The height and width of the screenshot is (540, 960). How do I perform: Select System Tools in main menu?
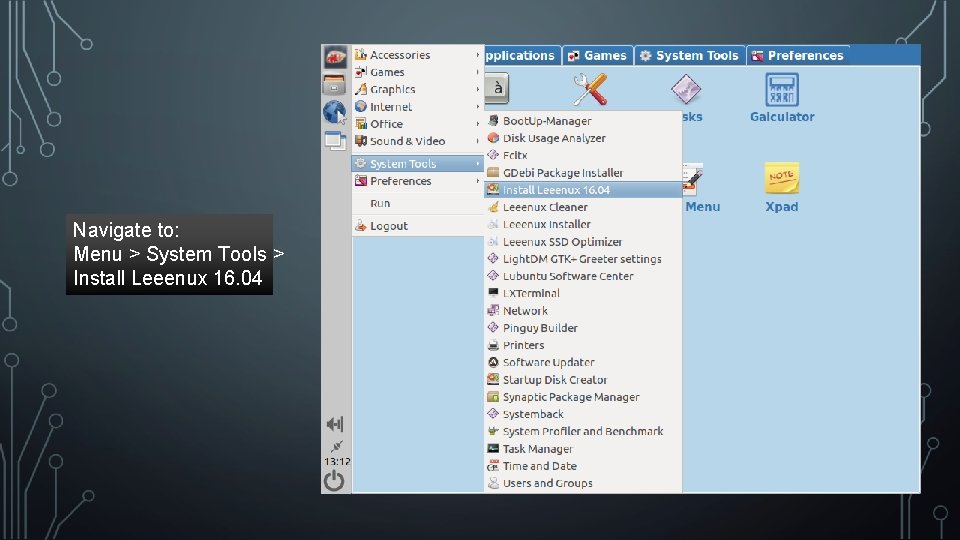[x=418, y=163]
